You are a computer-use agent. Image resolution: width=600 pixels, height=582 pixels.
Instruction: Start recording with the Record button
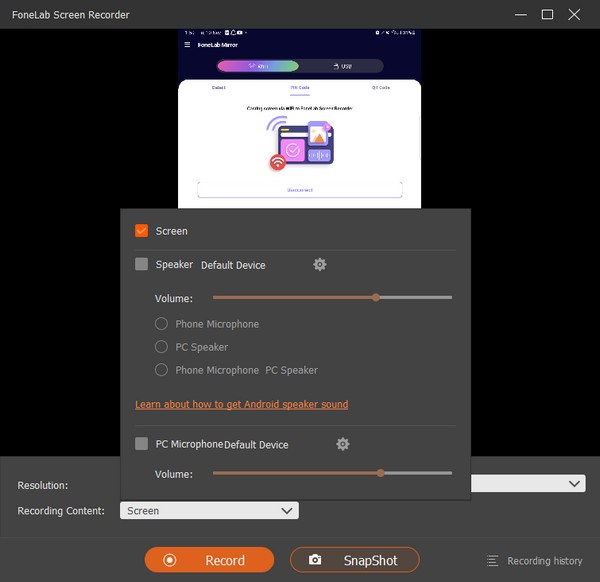click(209, 560)
